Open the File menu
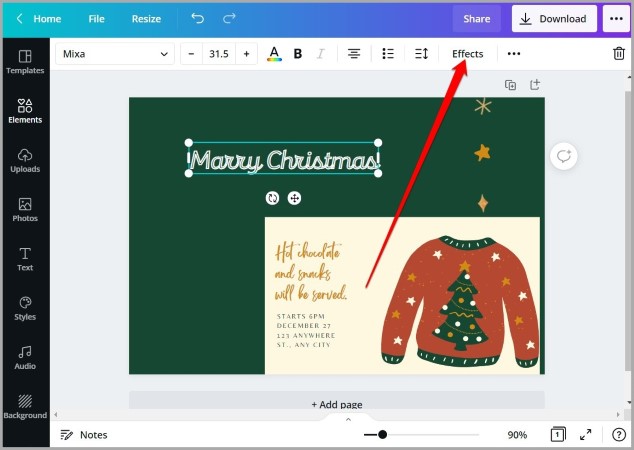The width and height of the screenshot is (634, 450). [96, 19]
